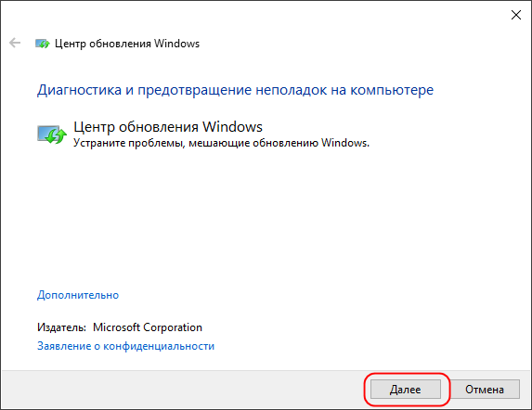
Task: Click the small Windows Update icon beside the title
Action: pos(43,44)
